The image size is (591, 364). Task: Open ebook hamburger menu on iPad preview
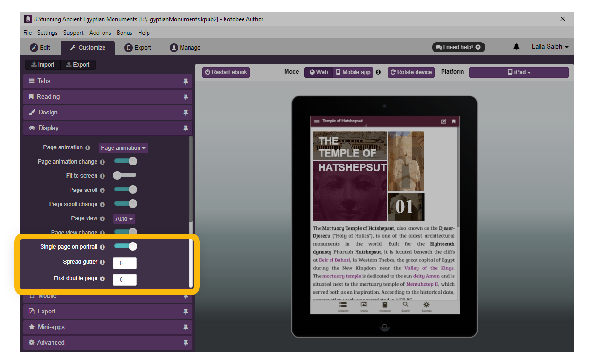[317, 121]
